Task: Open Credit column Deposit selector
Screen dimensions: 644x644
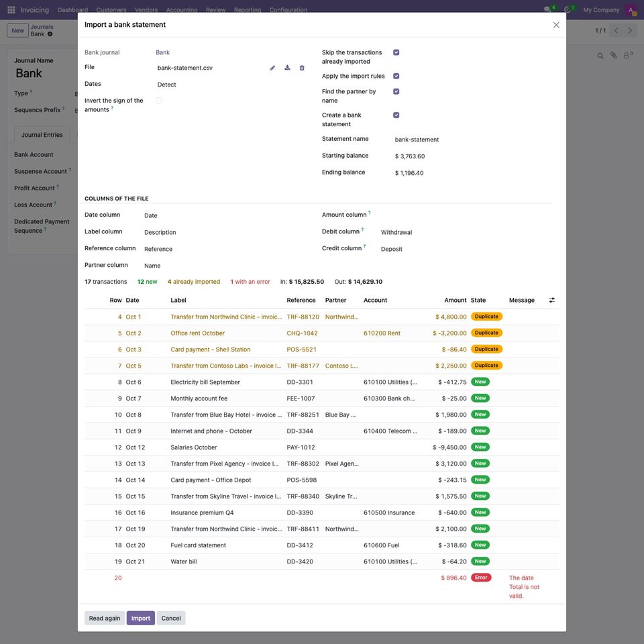Action: (464, 250)
